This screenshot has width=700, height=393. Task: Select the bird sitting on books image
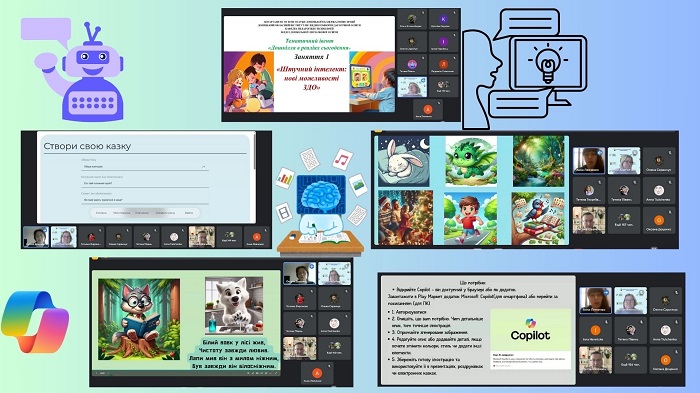538,218
